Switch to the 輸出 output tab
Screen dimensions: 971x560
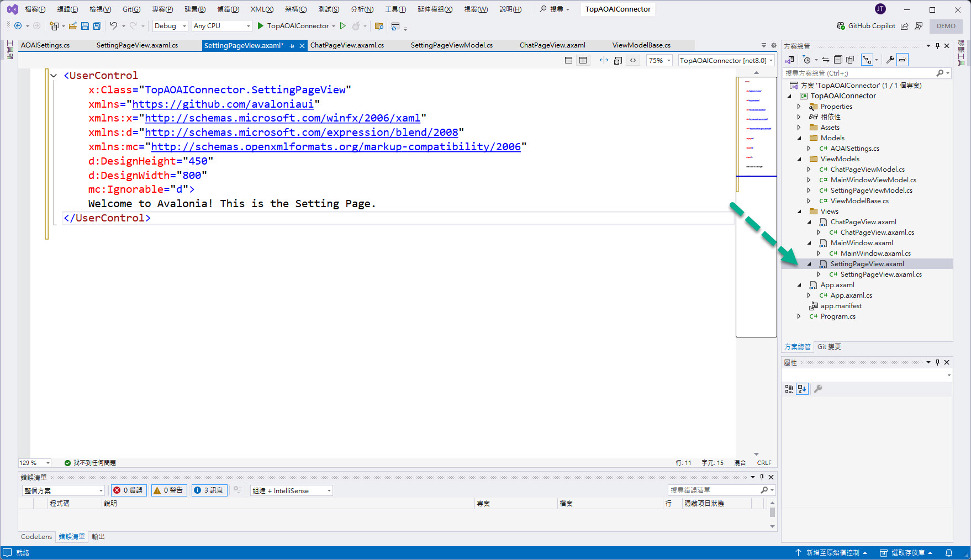pyautogui.click(x=98, y=537)
